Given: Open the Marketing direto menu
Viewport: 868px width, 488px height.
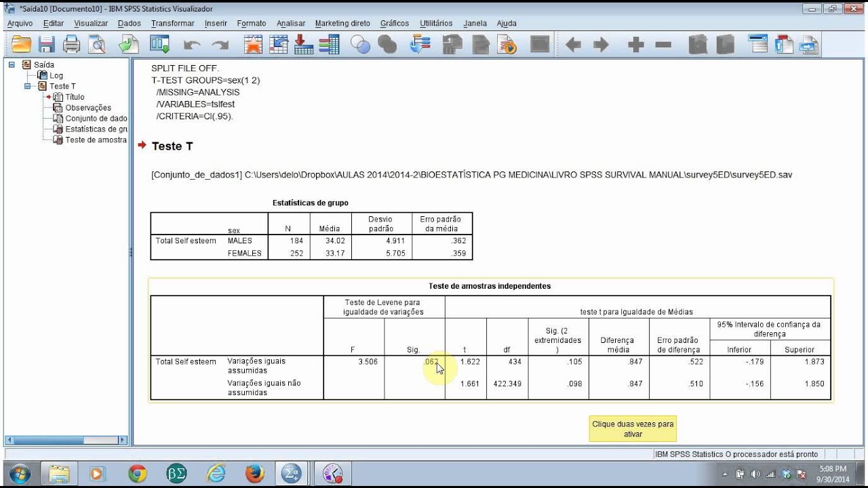Looking at the screenshot, I should pos(342,23).
